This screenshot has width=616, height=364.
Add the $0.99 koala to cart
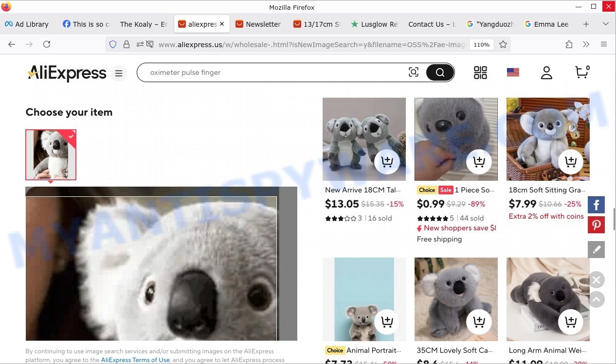click(x=479, y=162)
